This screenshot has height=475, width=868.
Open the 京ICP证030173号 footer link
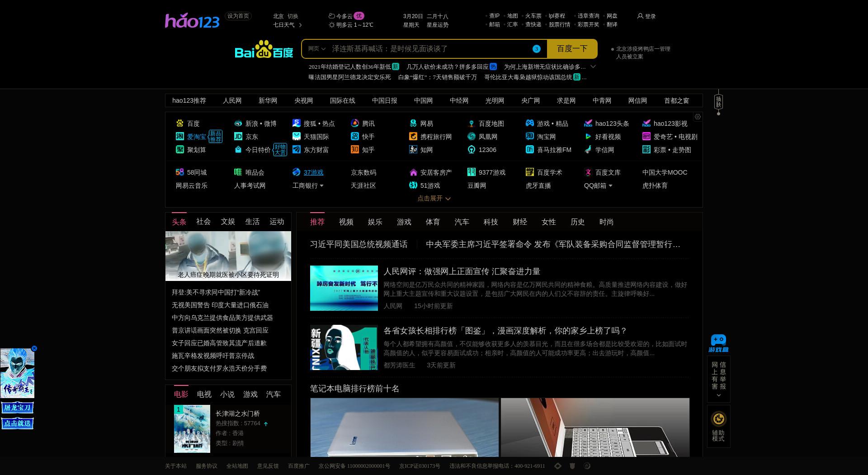[420, 466]
